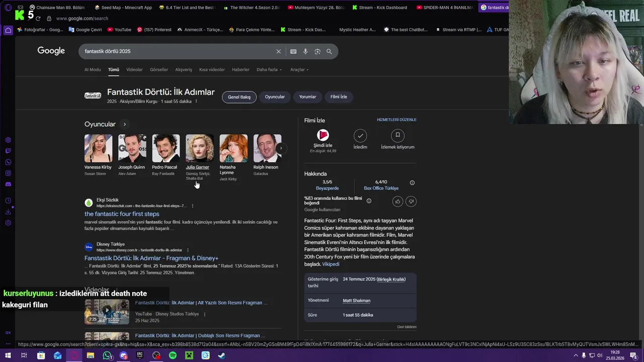
Task: Click the Genel Bakış chip button
Action: pos(239,97)
